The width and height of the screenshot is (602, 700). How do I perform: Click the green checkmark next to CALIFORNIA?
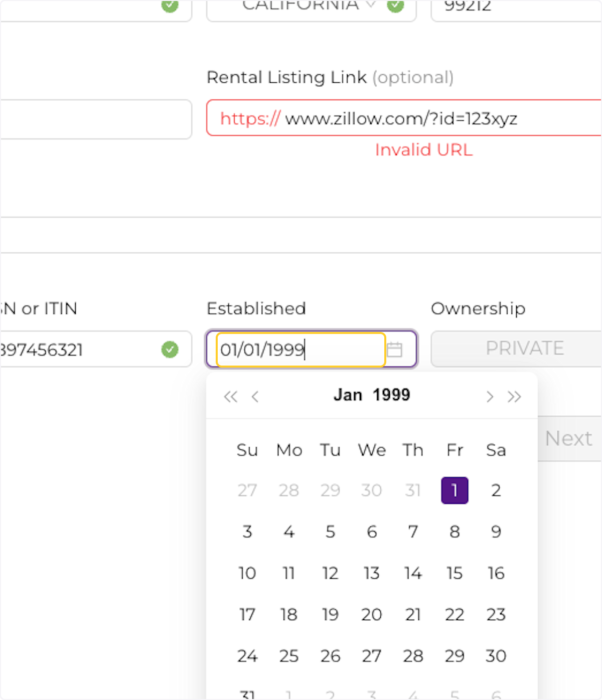pos(396,6)
